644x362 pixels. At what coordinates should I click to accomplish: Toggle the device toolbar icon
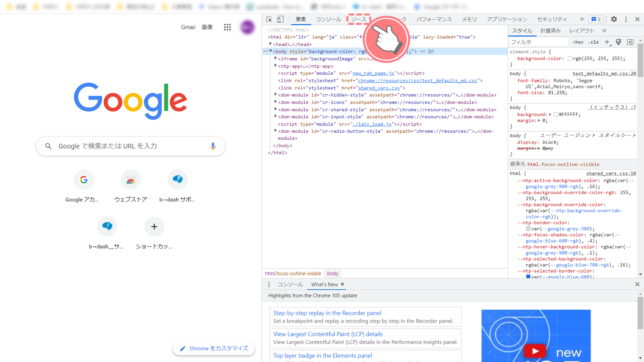point(280,19)
